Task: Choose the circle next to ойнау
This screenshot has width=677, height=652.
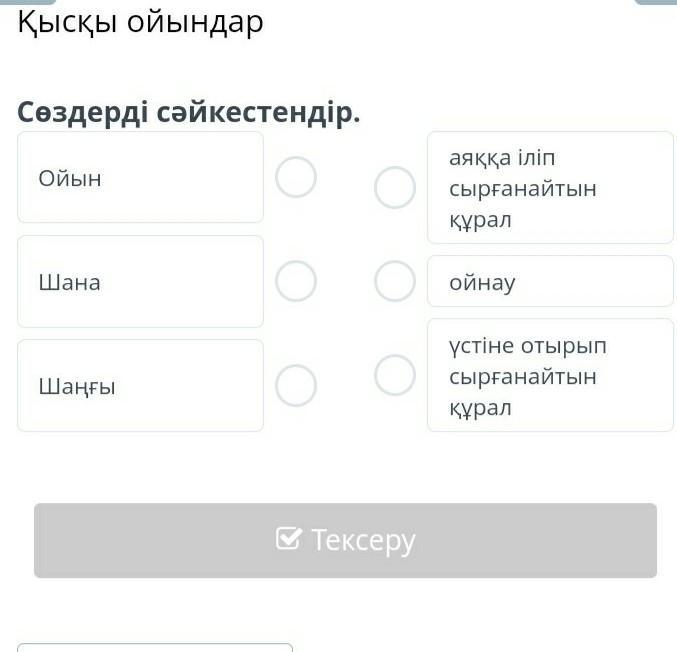Action: pyautogui.click(x=395, y=281)
